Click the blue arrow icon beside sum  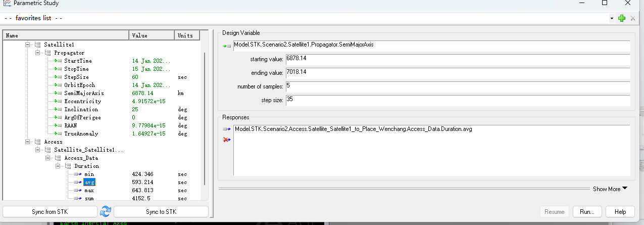tap(78, 198)
